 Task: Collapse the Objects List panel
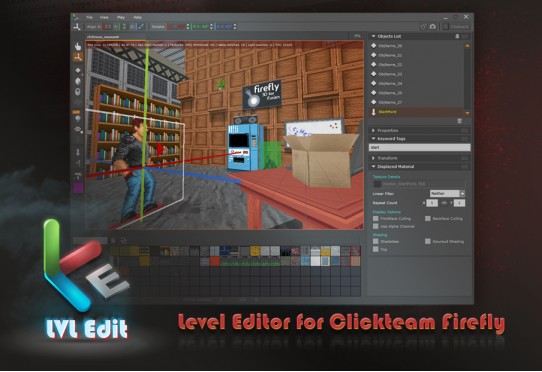[373, 36]
